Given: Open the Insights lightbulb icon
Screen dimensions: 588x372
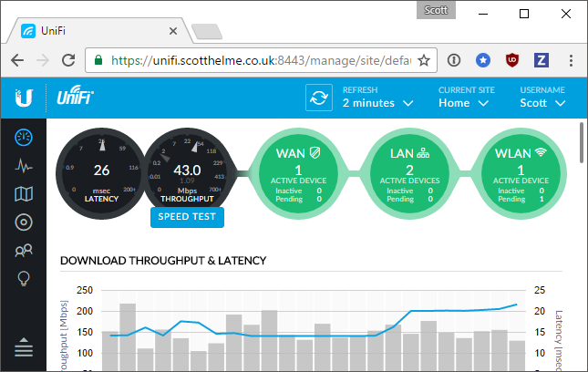Looking at the screenshot, I should [24, 279].
